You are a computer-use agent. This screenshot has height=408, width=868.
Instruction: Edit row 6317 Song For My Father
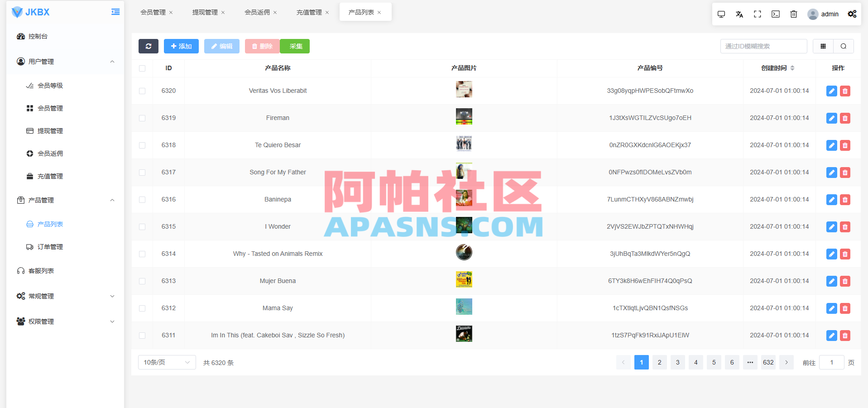pyautogui.click(x=832, y=173)
